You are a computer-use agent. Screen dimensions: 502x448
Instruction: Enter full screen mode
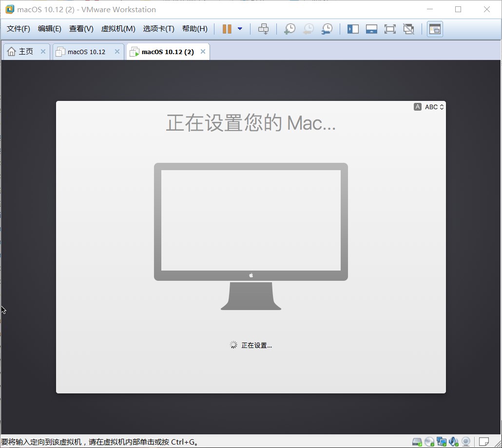(x=390, y=29)
